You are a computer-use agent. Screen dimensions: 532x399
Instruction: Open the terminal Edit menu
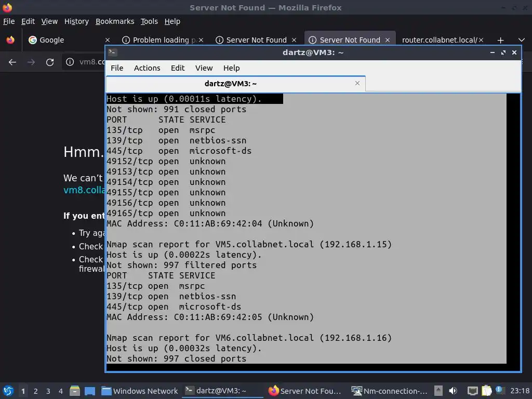pos(178,68)
